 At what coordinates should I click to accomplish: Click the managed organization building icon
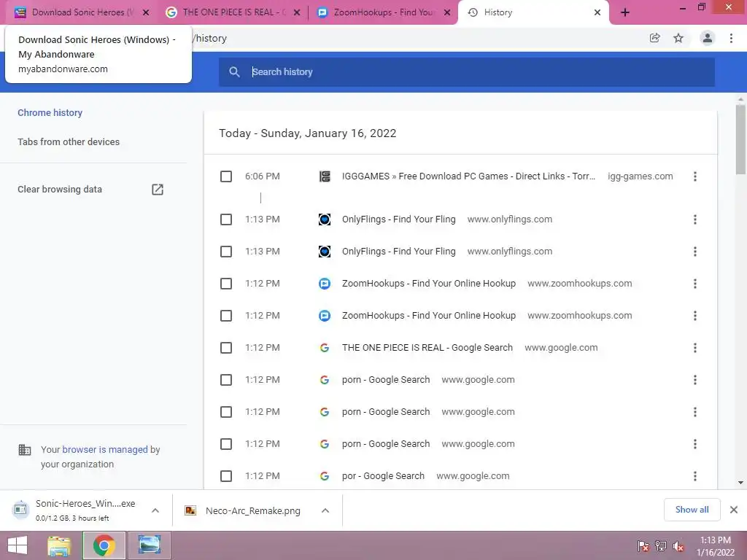pos(24,450)
